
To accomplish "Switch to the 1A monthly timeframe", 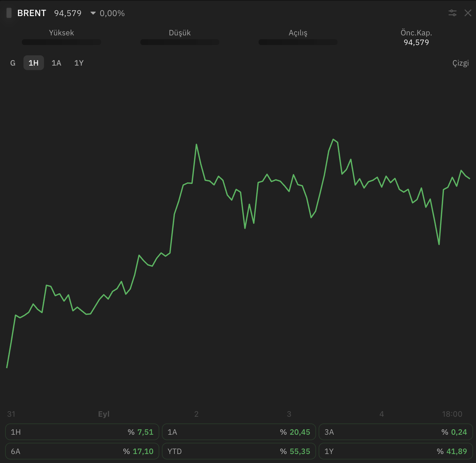I will click(57, 63).
